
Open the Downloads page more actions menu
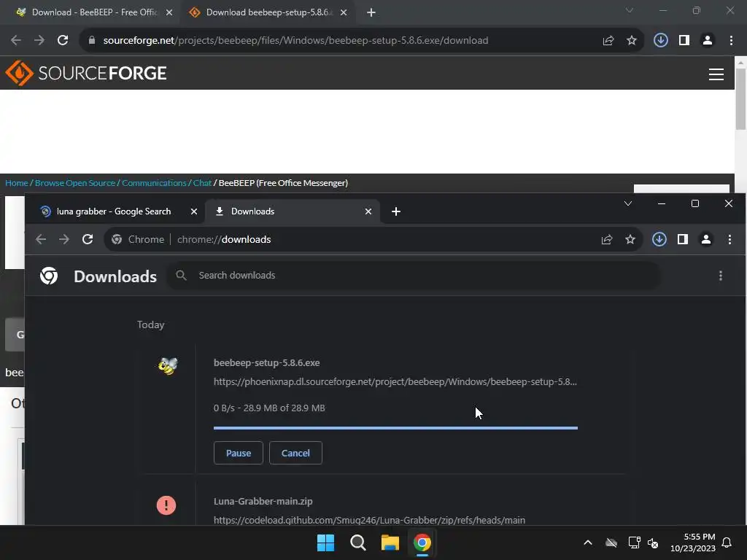pyautogui.click(x=720, y=276)
